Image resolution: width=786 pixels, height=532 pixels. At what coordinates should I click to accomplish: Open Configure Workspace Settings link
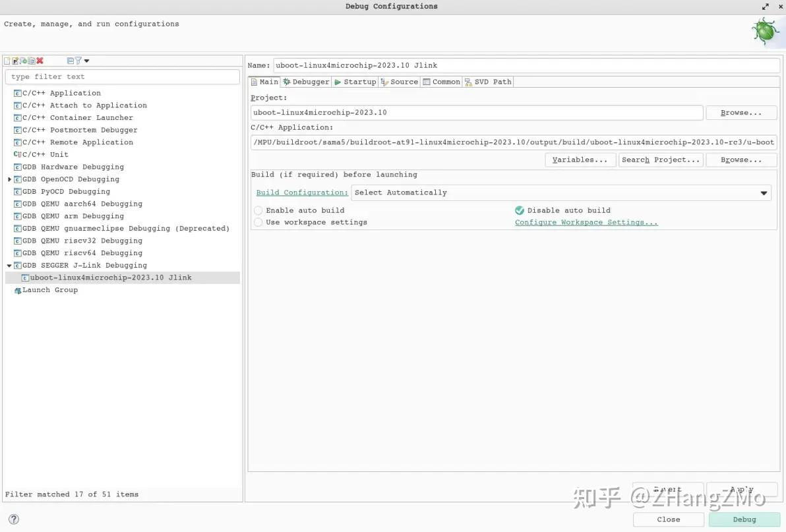[586, 222]
